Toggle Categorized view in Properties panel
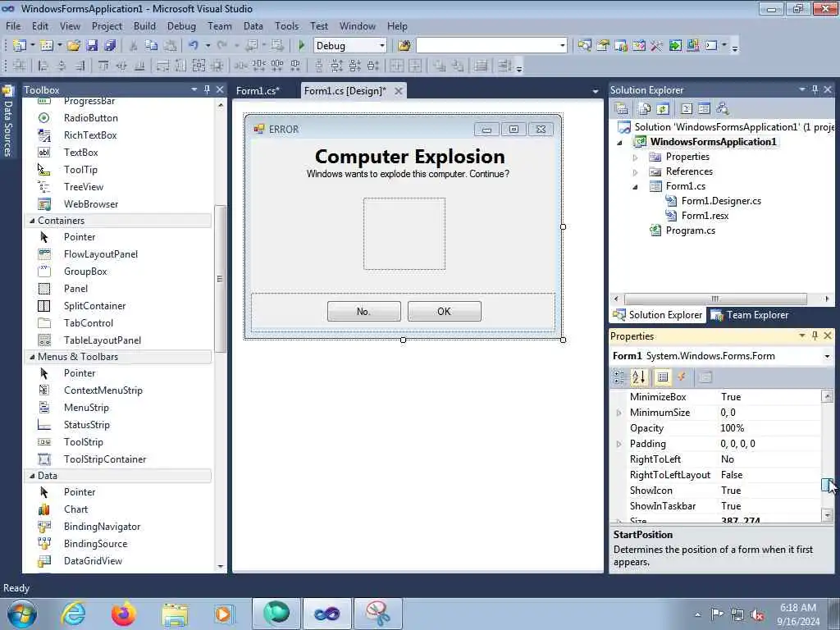This screenshot has height=630, width=840. [x=619, y=377]
